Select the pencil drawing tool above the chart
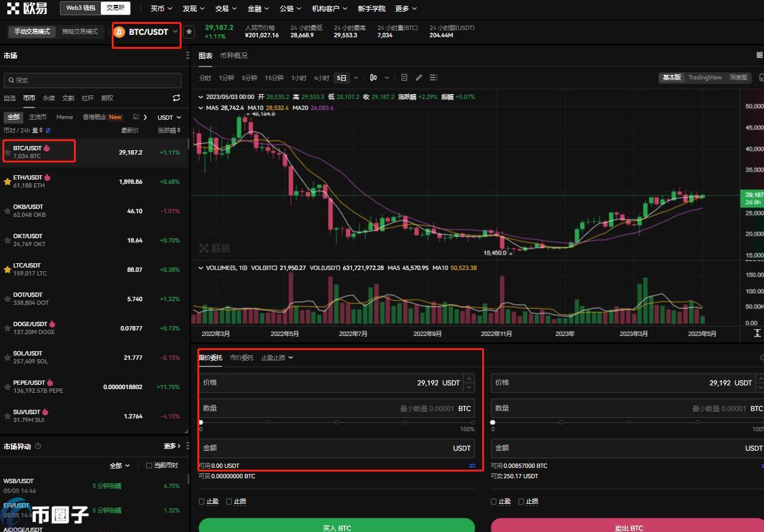 click(419, 78)
